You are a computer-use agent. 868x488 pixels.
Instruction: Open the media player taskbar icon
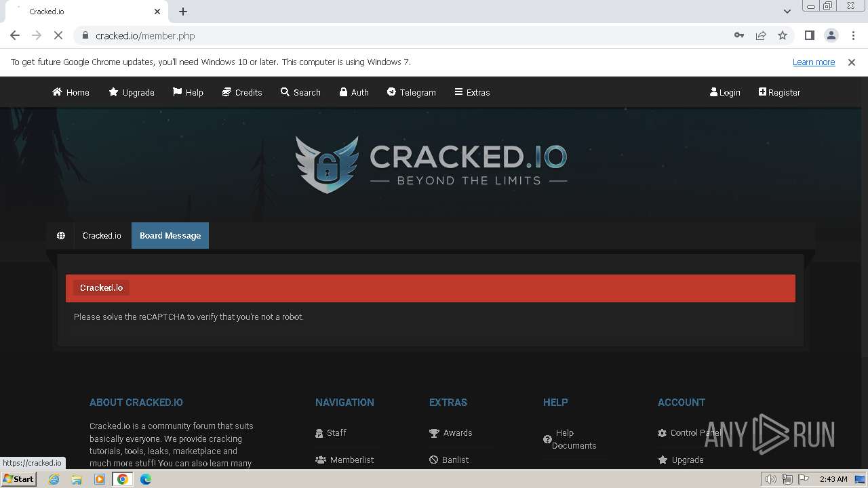(100, 479)
